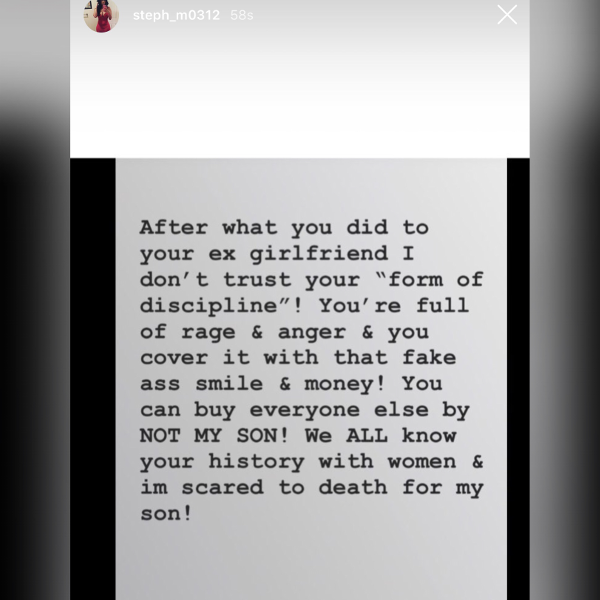Click the text "im scared to death for my"

[311, 488]
